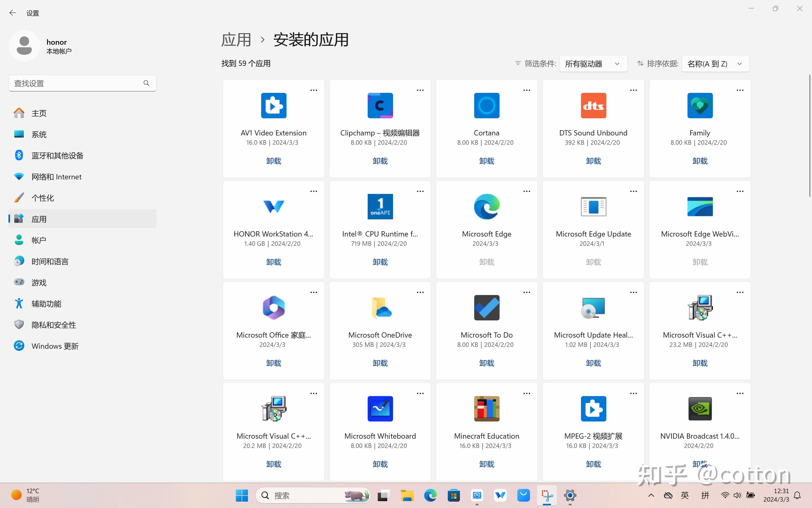The height and width of the screenshot is (508, 812).
Task: Open more options for DTS Sound Unbound
Action: [633, 90]
